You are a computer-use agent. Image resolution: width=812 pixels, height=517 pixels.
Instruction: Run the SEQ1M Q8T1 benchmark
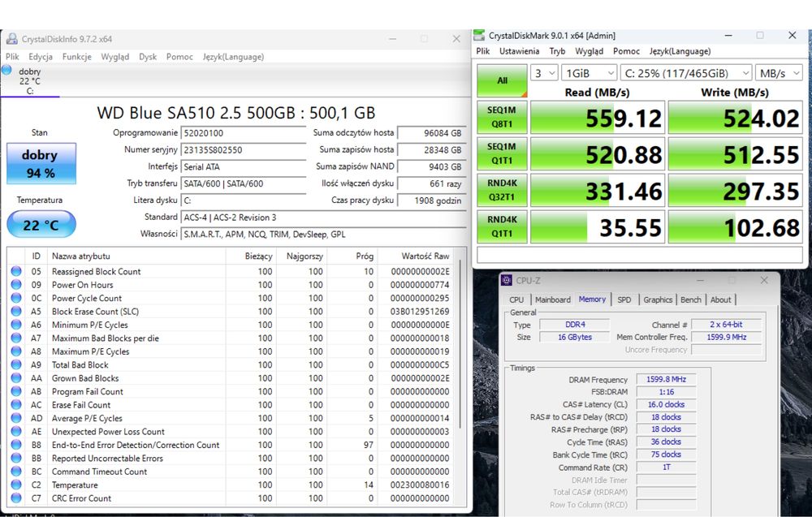pyautogui.click(x=502, y=117)
